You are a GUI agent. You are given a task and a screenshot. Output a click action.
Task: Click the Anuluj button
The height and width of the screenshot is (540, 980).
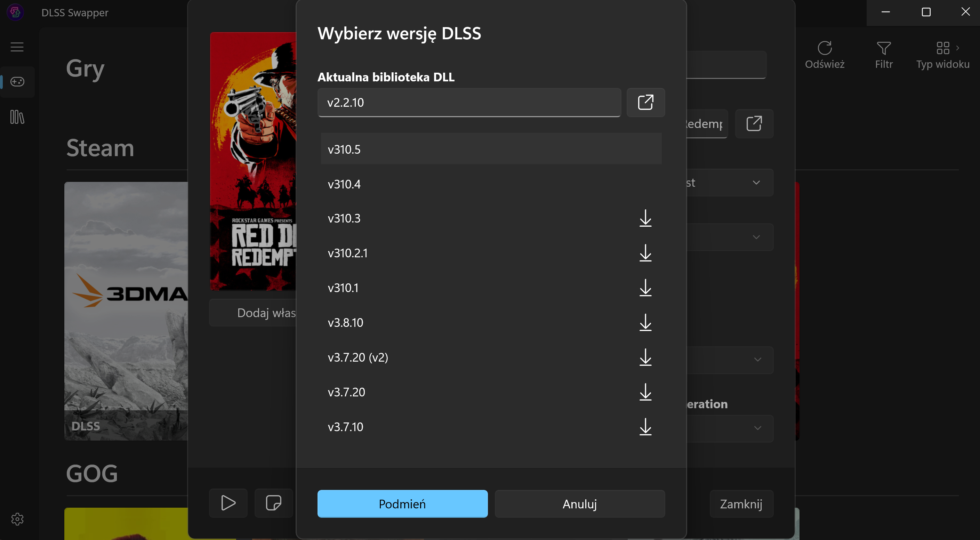[579, 504]
